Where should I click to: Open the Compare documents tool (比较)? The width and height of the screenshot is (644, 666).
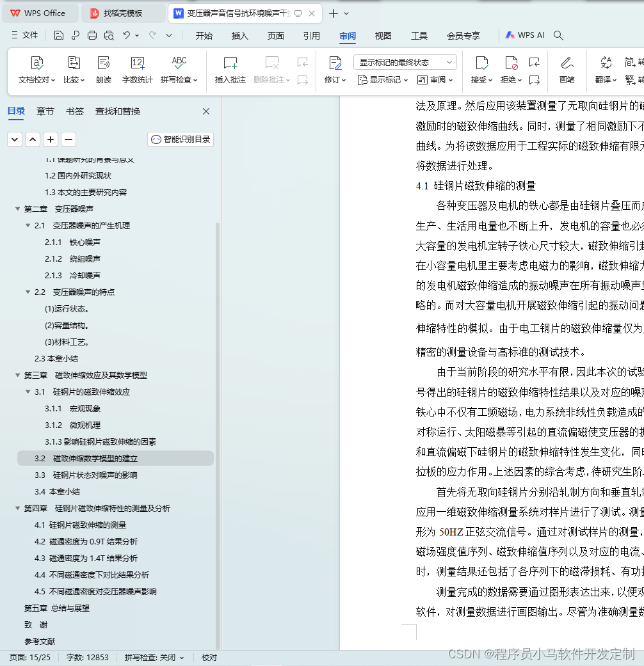pyautogui.click(x=74, y=70)
